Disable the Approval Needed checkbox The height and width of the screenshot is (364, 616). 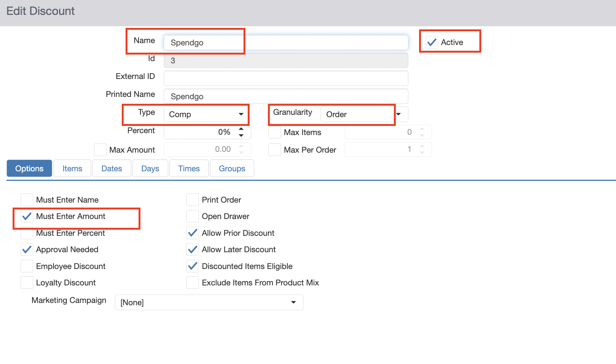(x=27, y=250)
